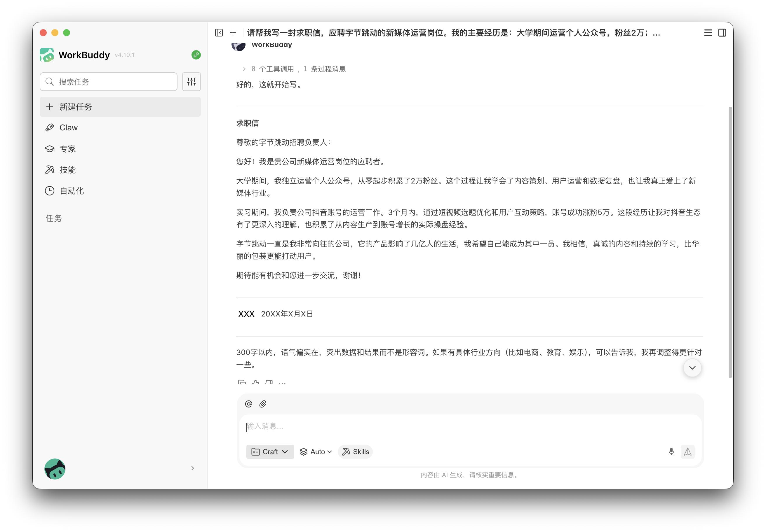Image resolution: width=766 pixels, height=532 pixels.
Task: Click the green link status icon
Action: pos(196,55)
